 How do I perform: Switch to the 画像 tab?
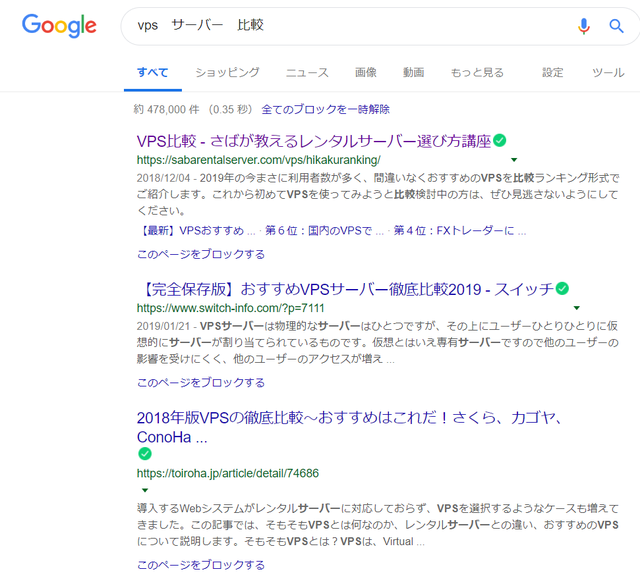pos(366,73)
